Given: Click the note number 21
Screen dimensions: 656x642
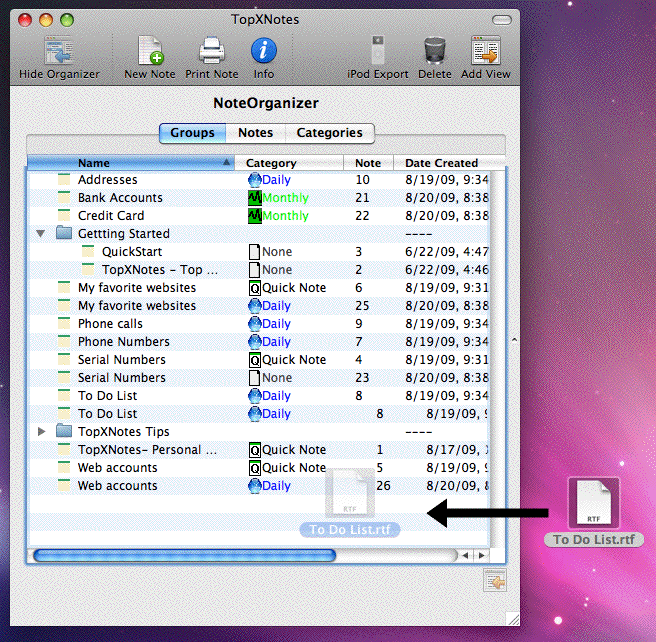Looking at the screenshot, I should [362, 198].
